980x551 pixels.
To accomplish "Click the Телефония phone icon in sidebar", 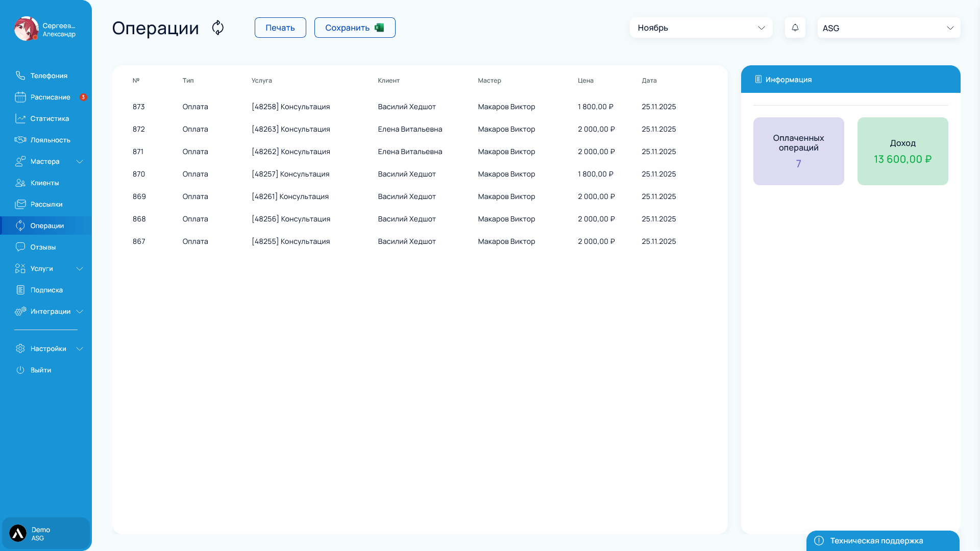I will [x=20, y=76].
